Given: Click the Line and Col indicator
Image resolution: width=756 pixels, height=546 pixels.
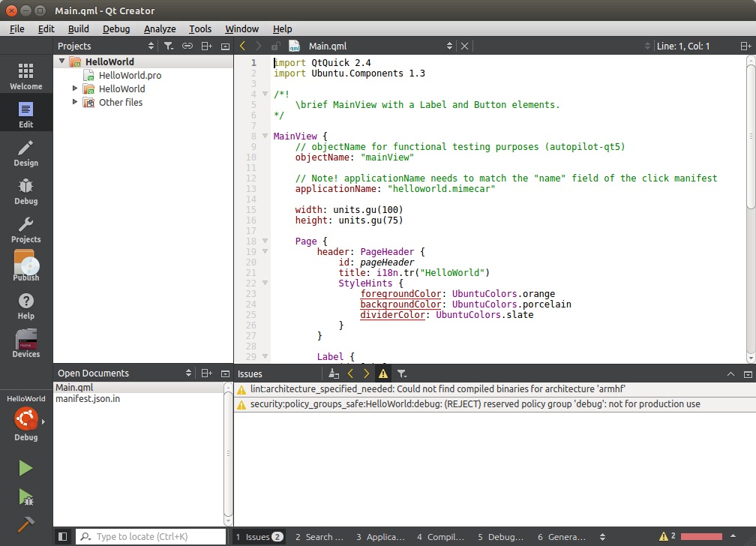Looking at the screenshot, I should (x=683, y=46).
